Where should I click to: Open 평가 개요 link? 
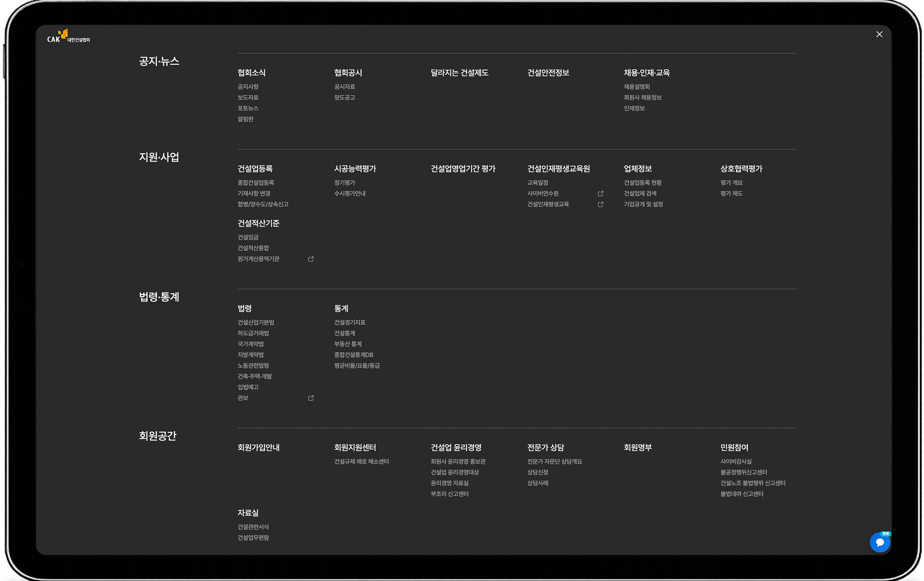[731, 183]
